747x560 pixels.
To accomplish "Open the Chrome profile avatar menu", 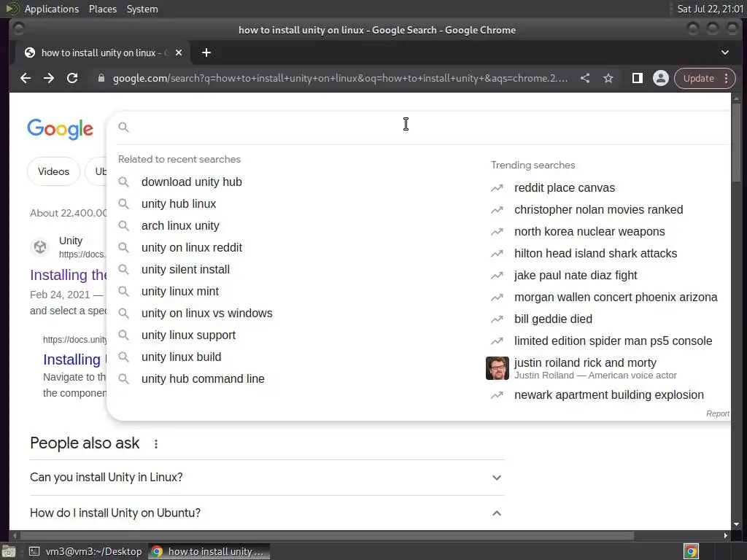I will coord(660,78).
